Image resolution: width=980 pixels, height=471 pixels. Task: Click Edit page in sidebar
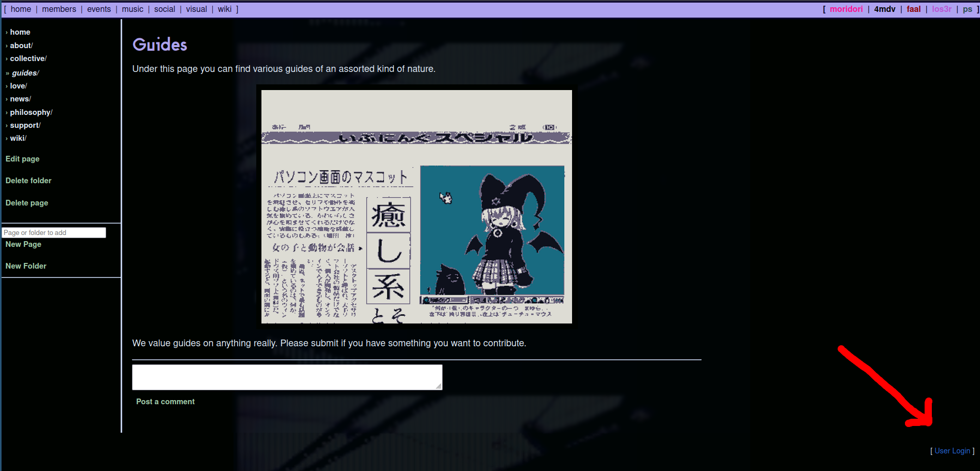point(22,159)
